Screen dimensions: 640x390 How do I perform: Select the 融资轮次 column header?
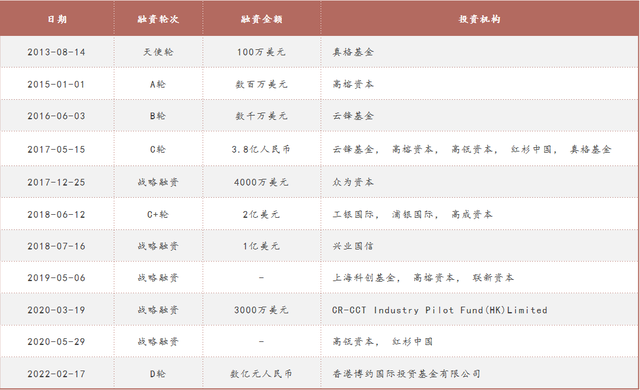[158, 19]
